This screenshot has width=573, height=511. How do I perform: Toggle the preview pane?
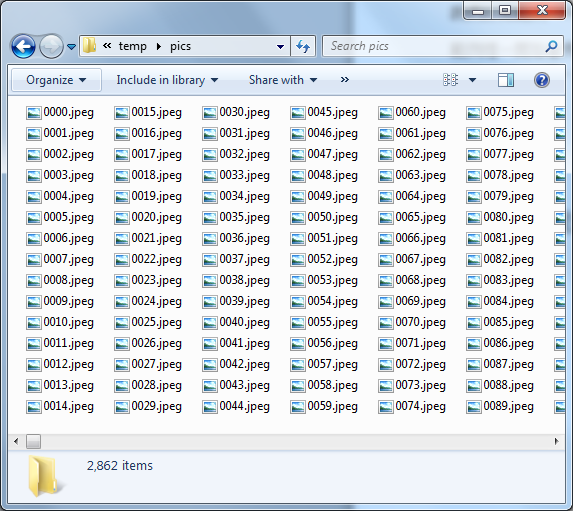point(506,80)
